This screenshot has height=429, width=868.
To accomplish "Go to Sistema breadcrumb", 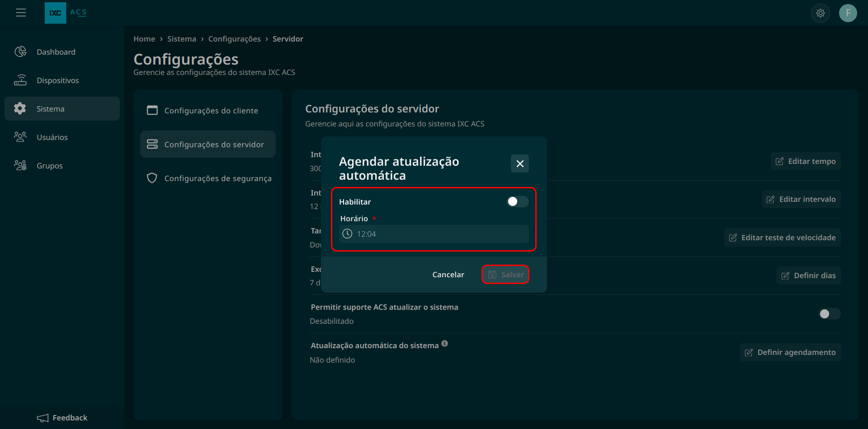I will tap(182, 39).
